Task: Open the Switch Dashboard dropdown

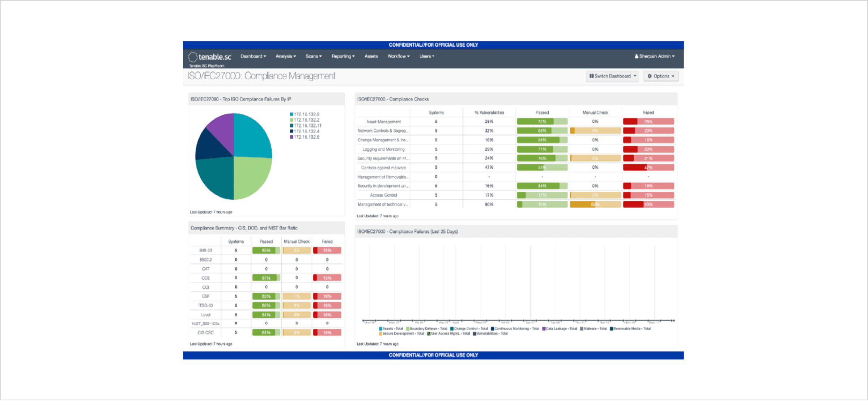Action: pyautogui.click(x=612, y=76)
